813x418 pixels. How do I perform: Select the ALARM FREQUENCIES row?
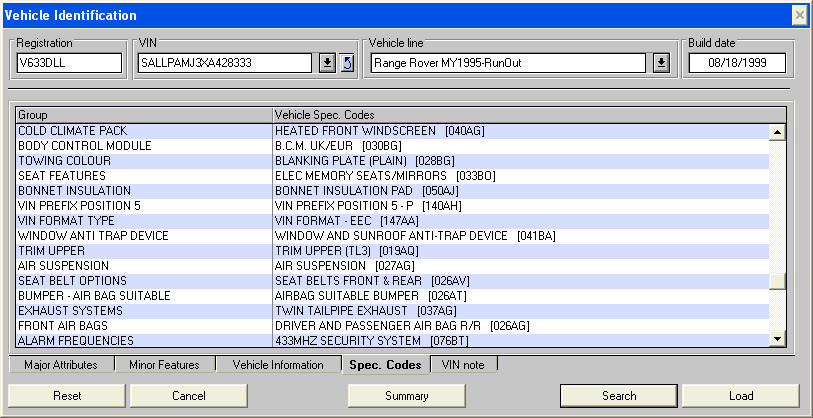pyautogui.click(x=393, y=341)
